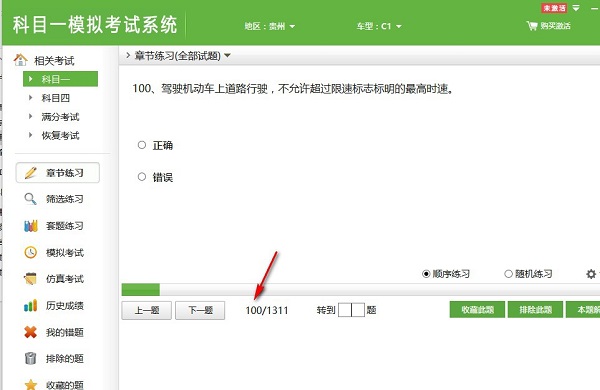Open 套题练习 books icon
Screen dimensions: 600x390
coord(31,226)
